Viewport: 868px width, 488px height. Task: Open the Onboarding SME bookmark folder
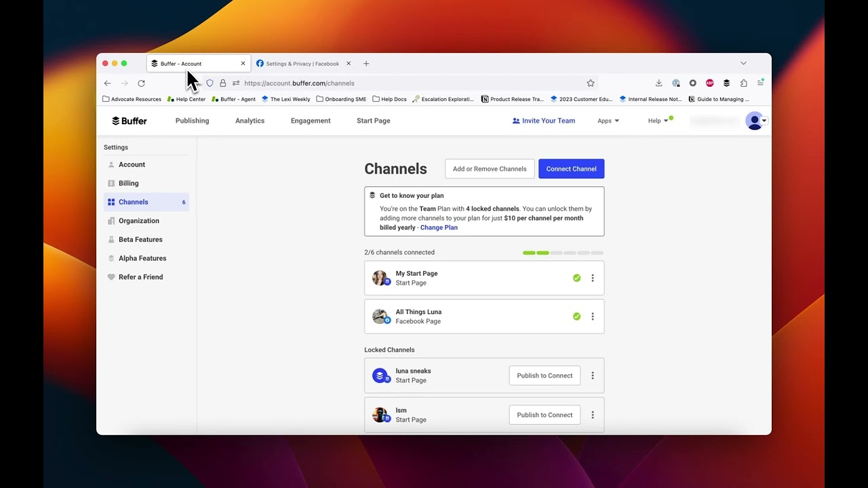point(341,99)
